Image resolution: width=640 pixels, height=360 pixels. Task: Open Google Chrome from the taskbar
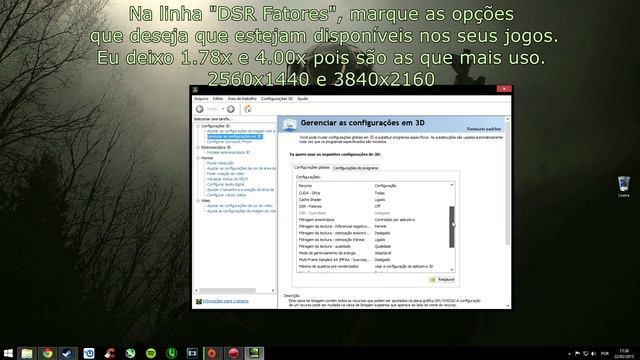click(x=48, y=353)
